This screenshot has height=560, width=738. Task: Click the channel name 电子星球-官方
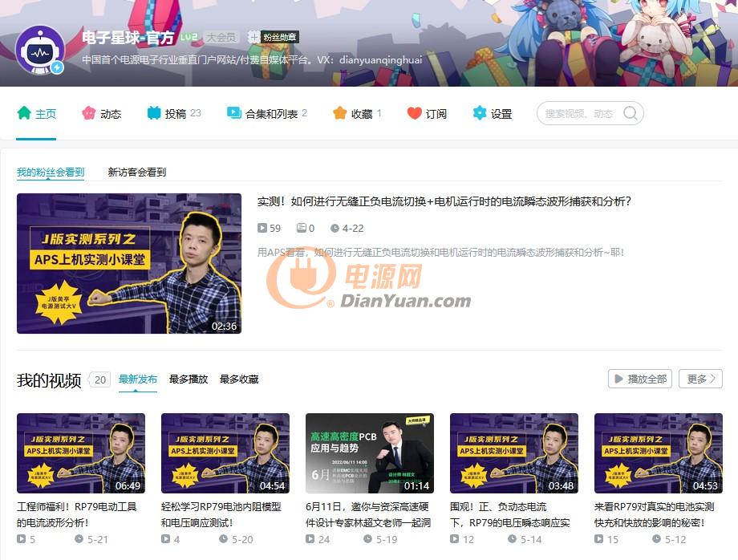(x=128, y=37)
